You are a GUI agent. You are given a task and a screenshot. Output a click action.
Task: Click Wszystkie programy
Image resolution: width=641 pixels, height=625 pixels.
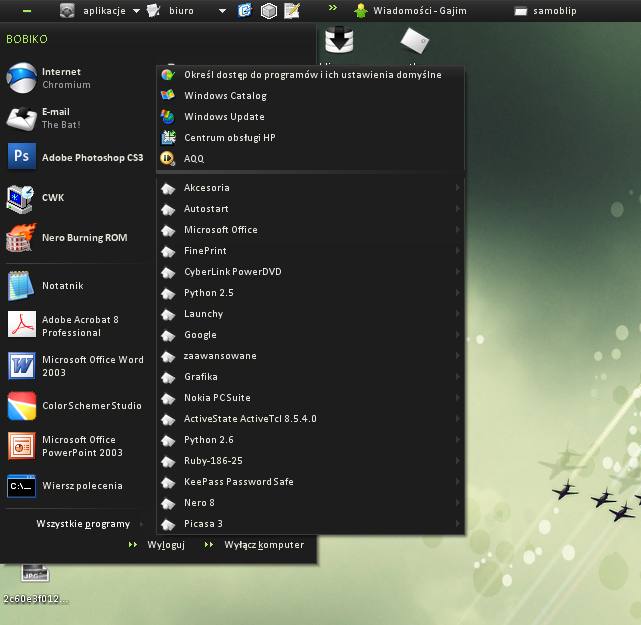click(83, 524)
